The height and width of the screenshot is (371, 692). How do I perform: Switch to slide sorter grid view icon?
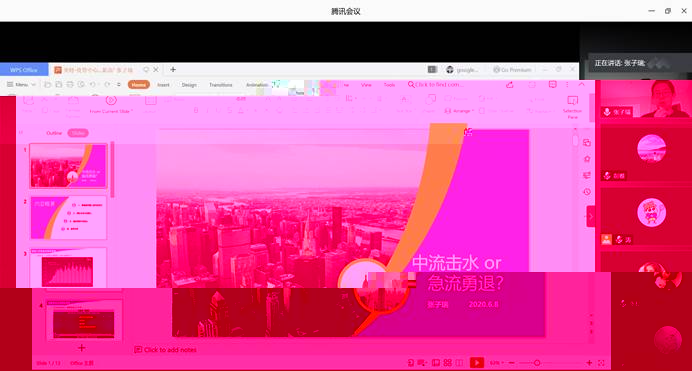(448, 363)
